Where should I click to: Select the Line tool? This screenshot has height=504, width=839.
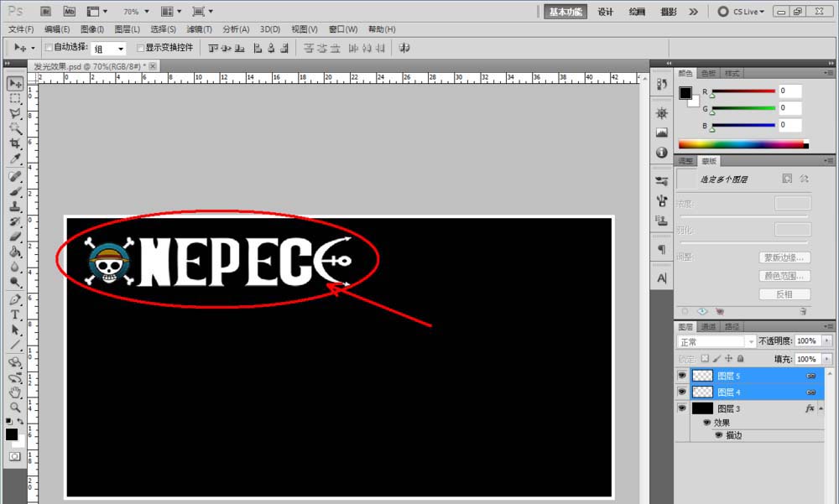pos(15,345)
